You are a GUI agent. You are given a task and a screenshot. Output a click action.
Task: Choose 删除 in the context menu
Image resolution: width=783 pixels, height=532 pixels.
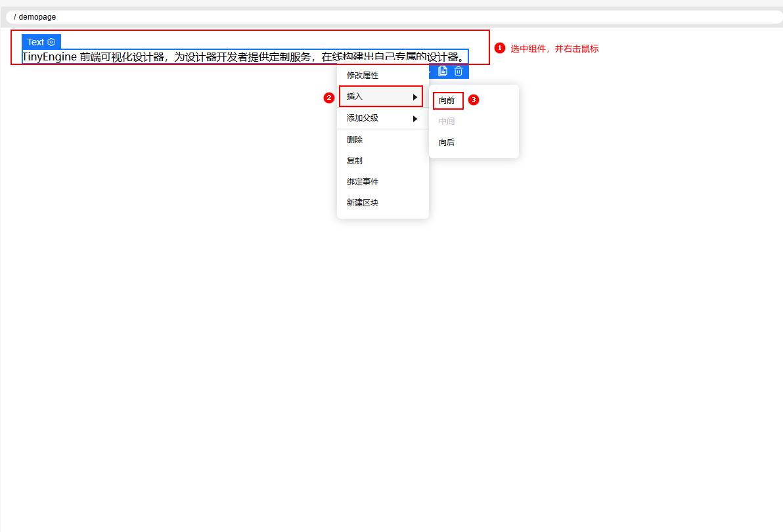click(355, 140)
